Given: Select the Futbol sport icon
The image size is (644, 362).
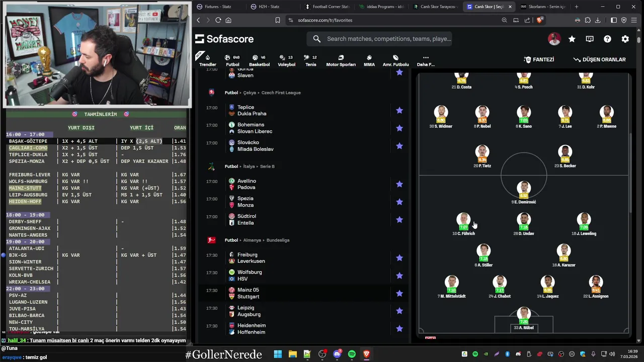Looking at the screenshot, I should pos(232,60).
